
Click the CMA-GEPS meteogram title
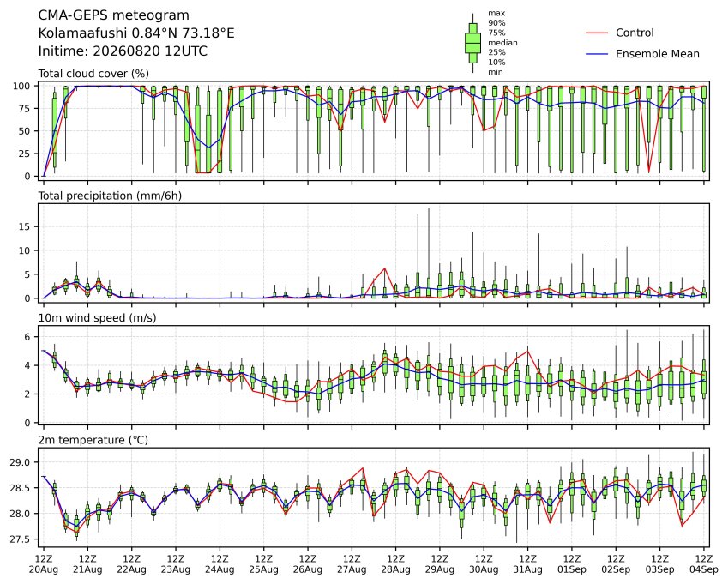pyautogui.click(x=114, y=15)
